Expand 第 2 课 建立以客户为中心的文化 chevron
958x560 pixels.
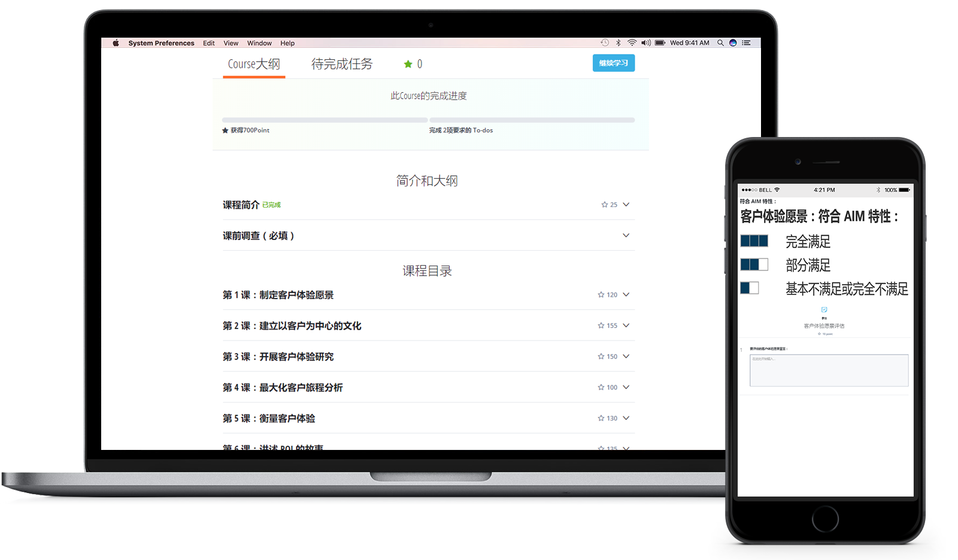click(x=626, y=325)
